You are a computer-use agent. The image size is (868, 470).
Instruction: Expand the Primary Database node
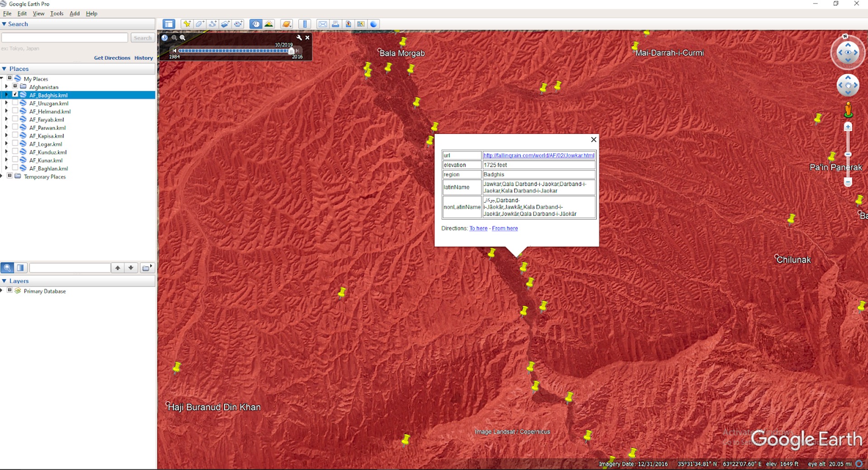click(x=2, y=291)
